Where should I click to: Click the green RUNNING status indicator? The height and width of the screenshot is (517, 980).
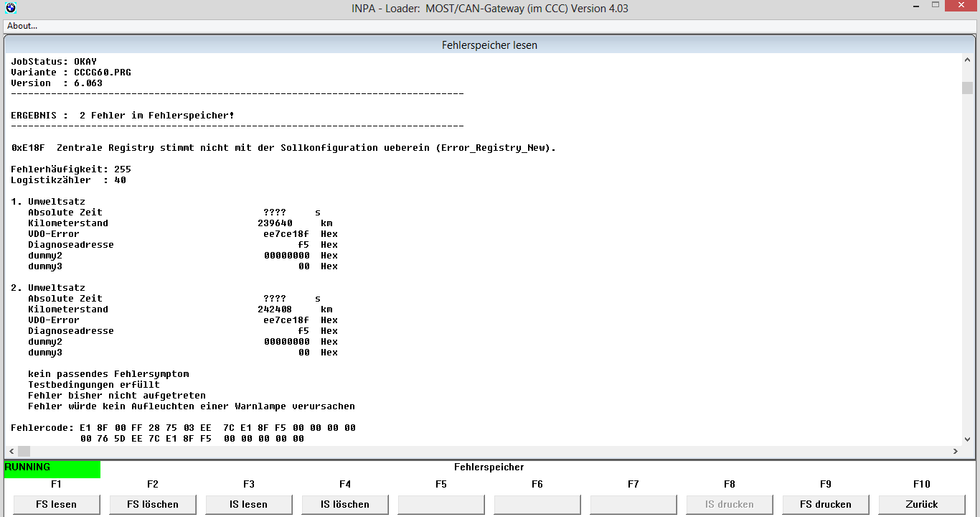coord(52,469)
